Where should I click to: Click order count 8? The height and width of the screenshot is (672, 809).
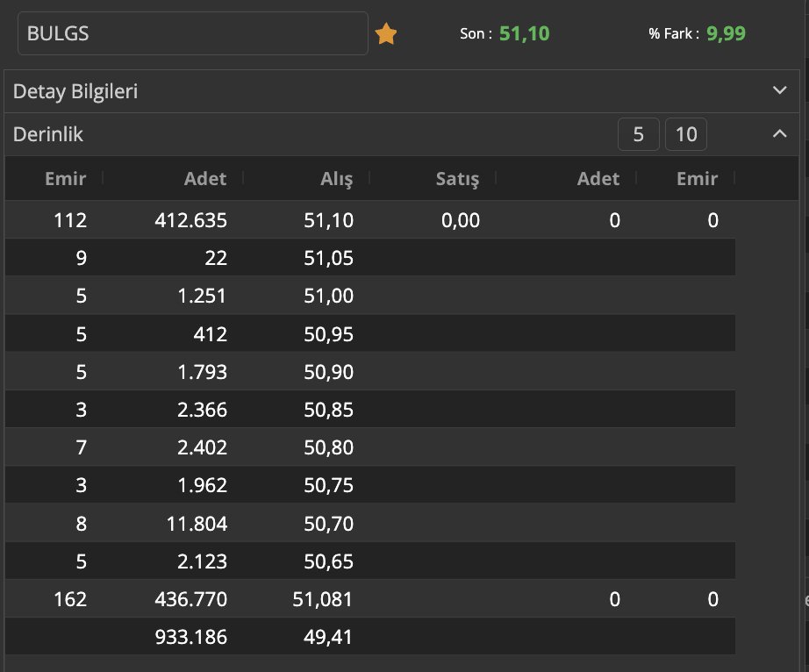click(81, 524)
